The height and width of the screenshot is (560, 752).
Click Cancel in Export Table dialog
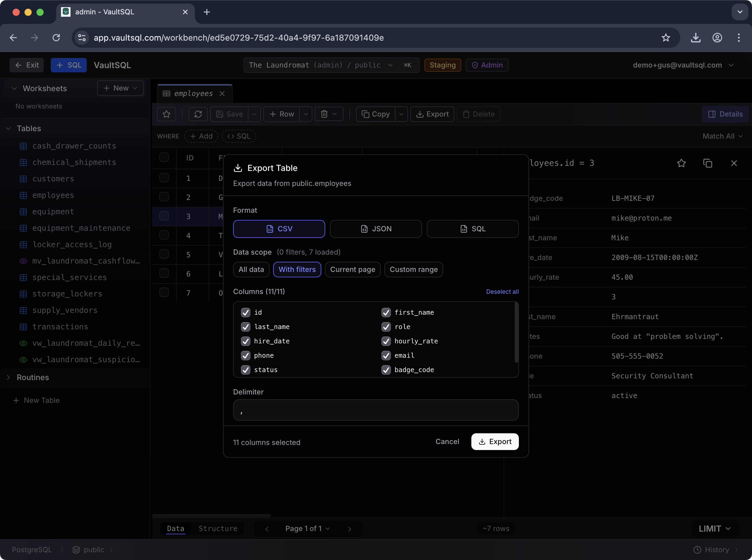[447, 442]
